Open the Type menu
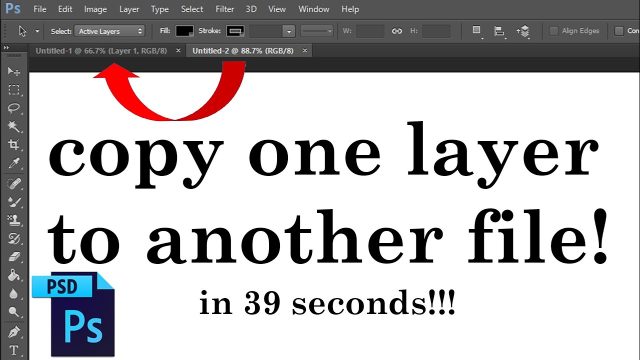This screenshot has width=640, height=360. pos(160,9)
